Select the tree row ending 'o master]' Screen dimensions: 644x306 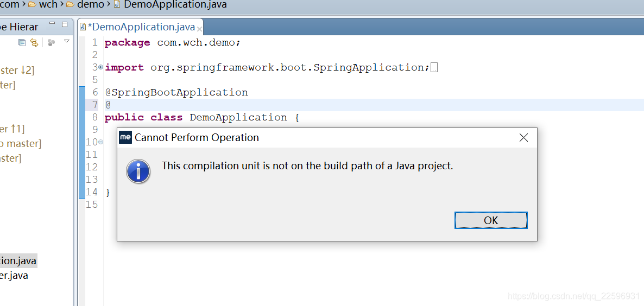click(x=21, y=144)
